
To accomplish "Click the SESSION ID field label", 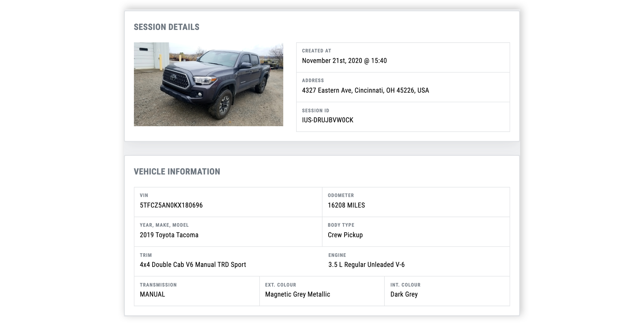I will click(315, 111).
